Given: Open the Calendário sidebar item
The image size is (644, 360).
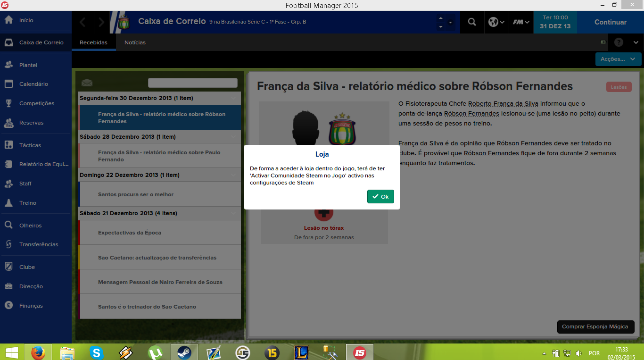Looking at the screenshot, I should 36,84.
